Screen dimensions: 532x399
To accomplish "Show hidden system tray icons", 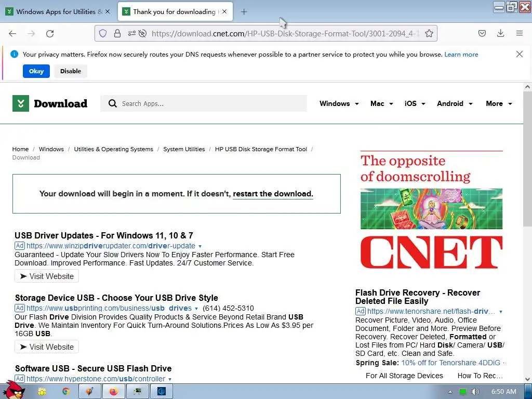I will pyautogui.click(x=450, y=392).
